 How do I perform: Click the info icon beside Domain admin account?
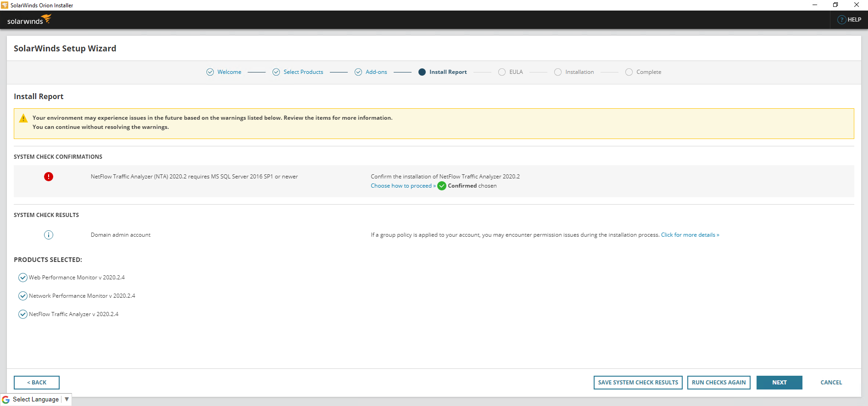coord(49,235)
